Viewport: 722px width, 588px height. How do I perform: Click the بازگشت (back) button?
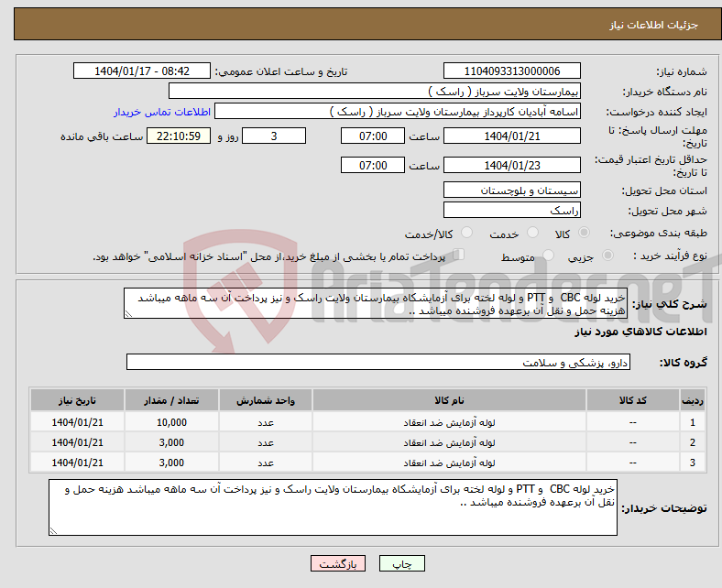338,563
